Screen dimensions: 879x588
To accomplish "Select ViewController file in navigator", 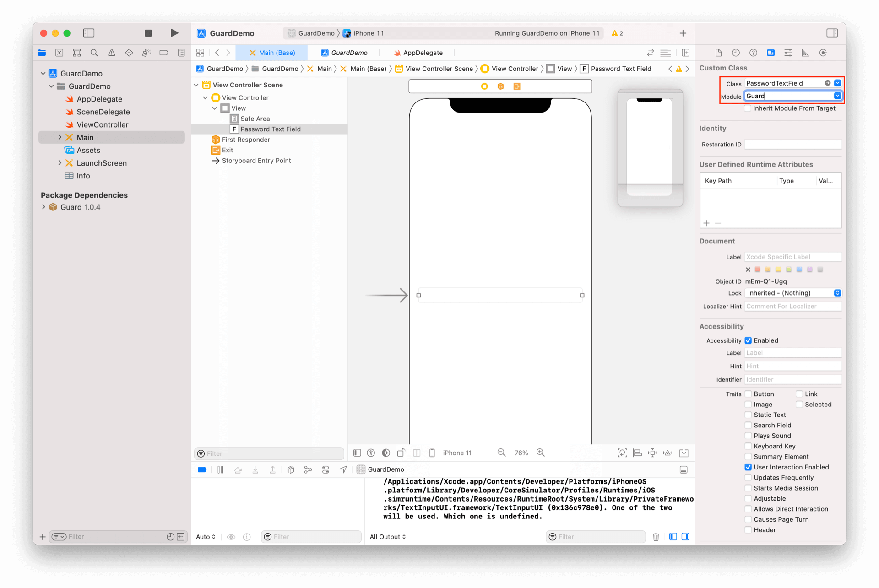I will coord(102,124).
